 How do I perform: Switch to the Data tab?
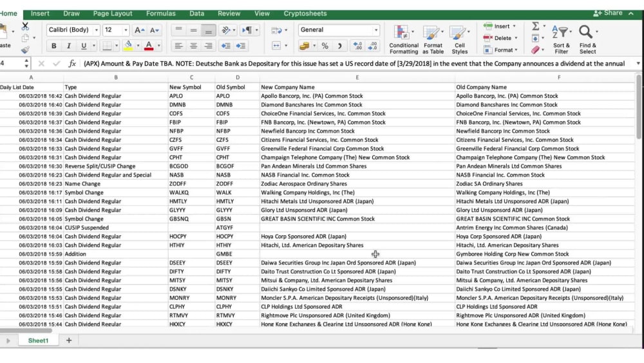click(196, 14)
